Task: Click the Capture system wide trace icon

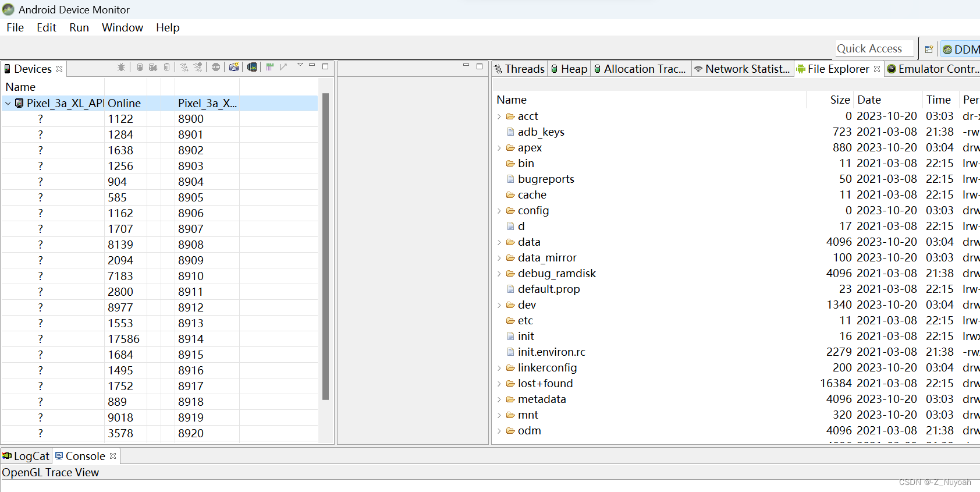Action: tap(270, 68)
